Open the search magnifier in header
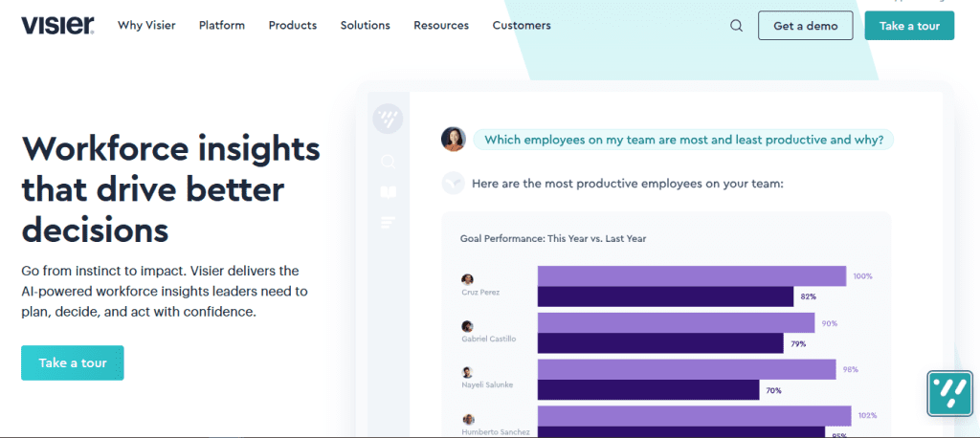Viewport: 980px width, 438px height. point(736,26)
